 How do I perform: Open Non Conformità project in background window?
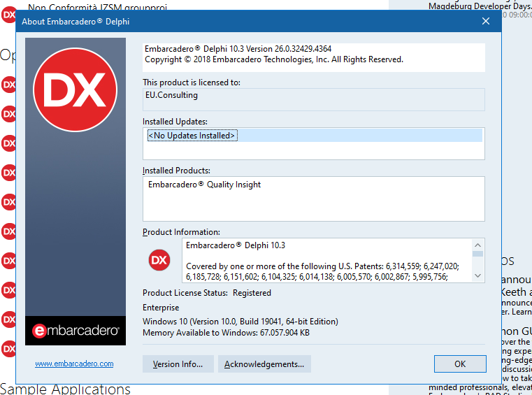point(97,7)
